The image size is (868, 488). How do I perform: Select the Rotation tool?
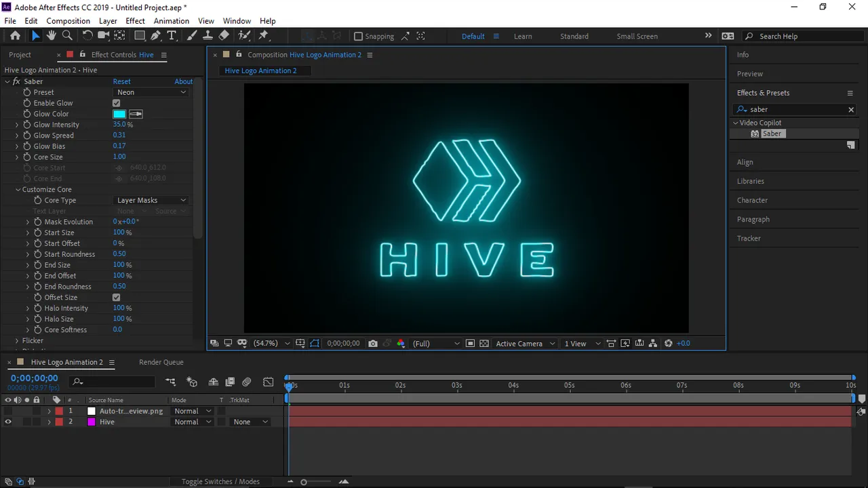87,36
